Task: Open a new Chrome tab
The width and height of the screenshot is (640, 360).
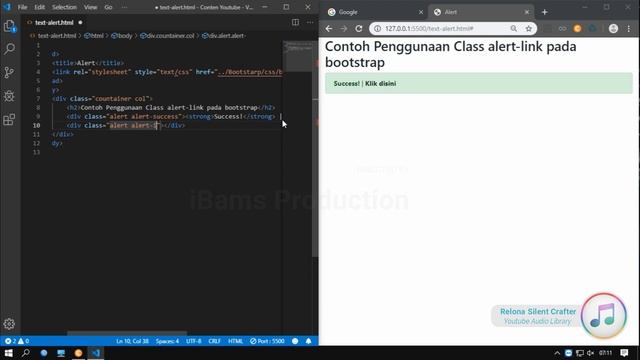Action: point(544,12)
